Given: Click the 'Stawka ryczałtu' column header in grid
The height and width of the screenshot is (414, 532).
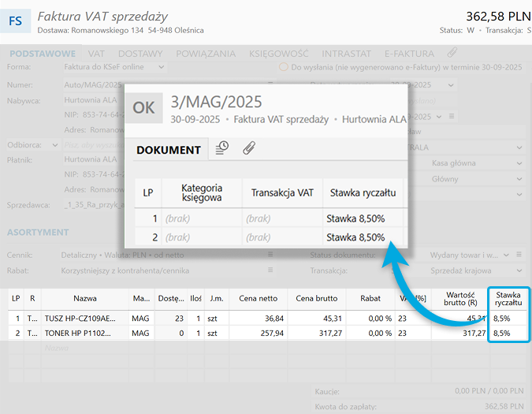Looking at the screenshot, I should 508,299.
